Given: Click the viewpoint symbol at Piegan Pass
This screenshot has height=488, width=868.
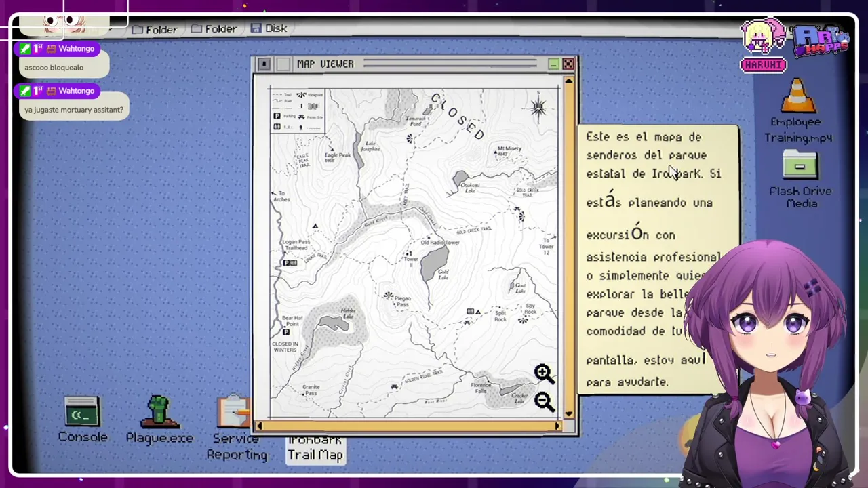Looking at the screenshot, I should [388, 296].
